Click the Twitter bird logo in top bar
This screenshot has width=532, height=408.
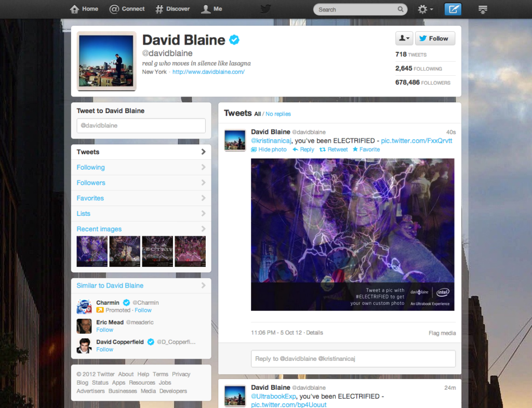click(x=266, y=9)
